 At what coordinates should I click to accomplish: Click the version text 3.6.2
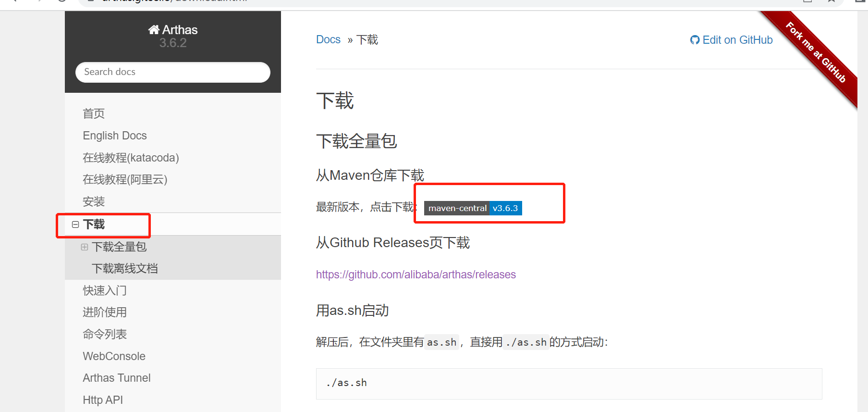(173, 43)
